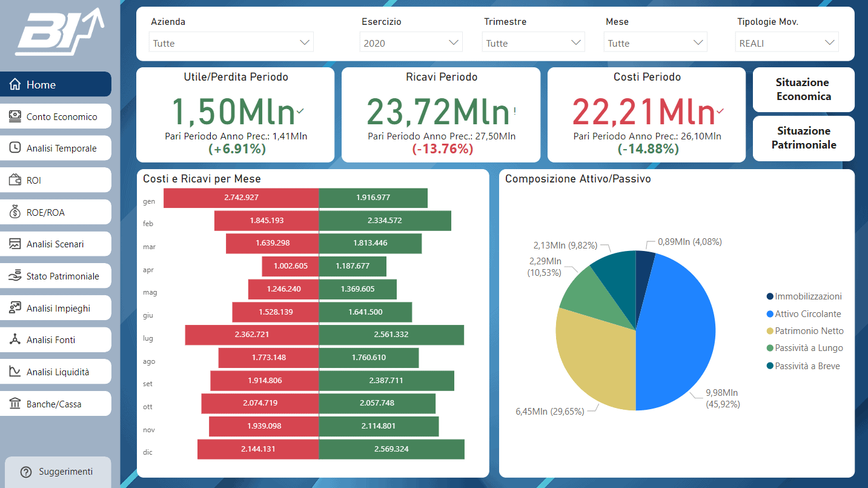Click the Composizione Attivo/Passivo chart title
Image resolution: width=868 pixels, height=488 pixels.
click(x=578, y=179)
